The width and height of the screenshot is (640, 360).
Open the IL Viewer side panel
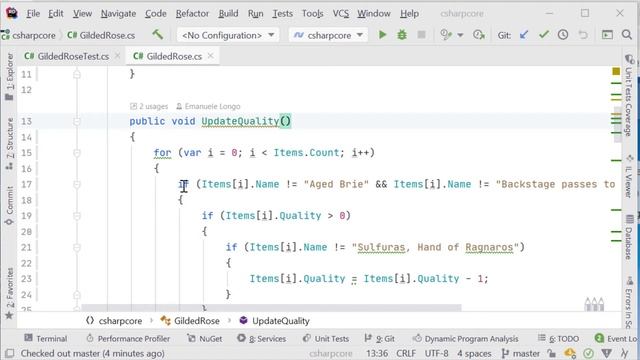(x=629, y=176)
